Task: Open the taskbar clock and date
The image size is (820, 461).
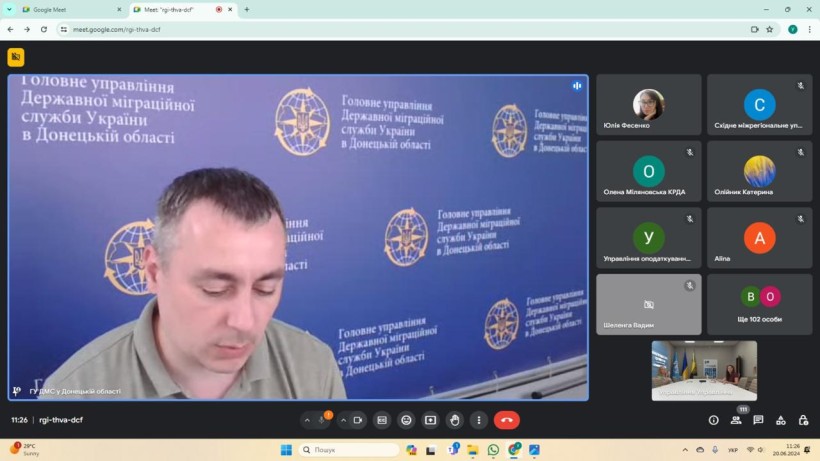Action: pyautogui.click(x=787, y=450)
